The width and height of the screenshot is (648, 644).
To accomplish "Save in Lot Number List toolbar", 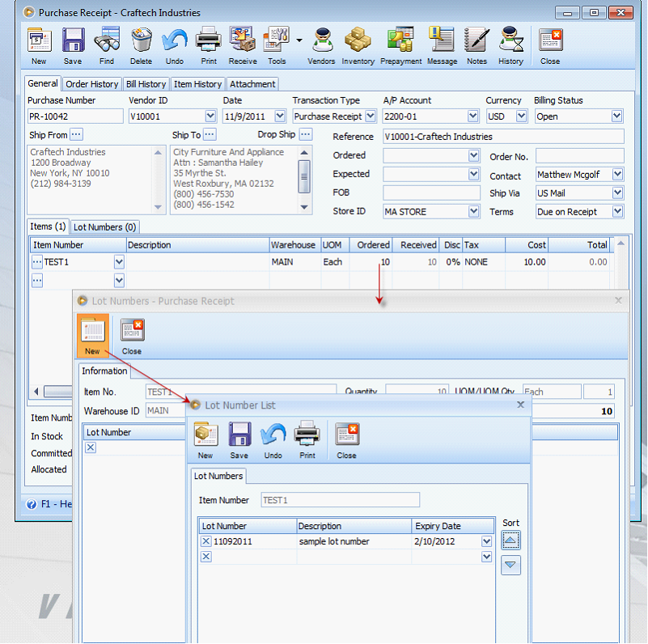I will click(x=239, y=440).
